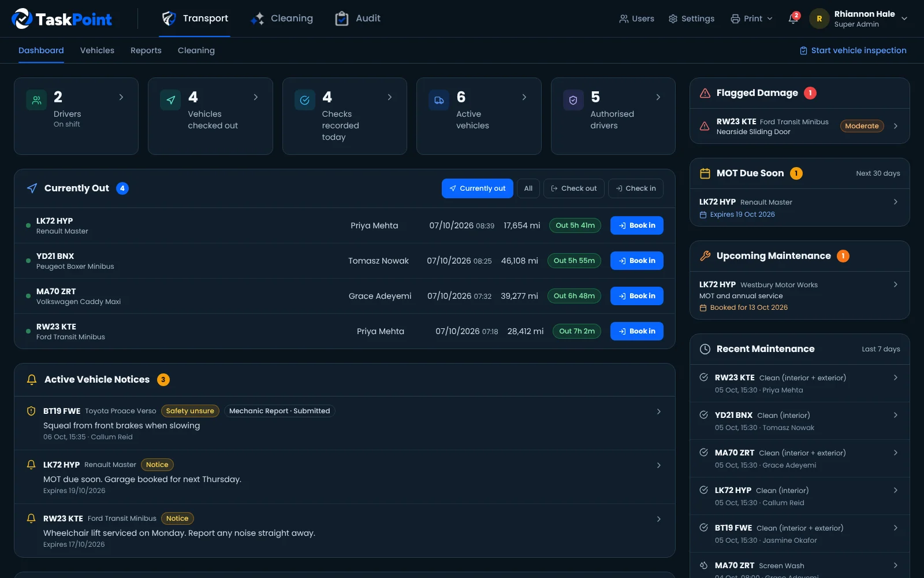Image resolution: width=924 pixels, height=578 pixels.
Task: Start vehicle inspection link
Action: pyautogui.click(x=853, y=50)
